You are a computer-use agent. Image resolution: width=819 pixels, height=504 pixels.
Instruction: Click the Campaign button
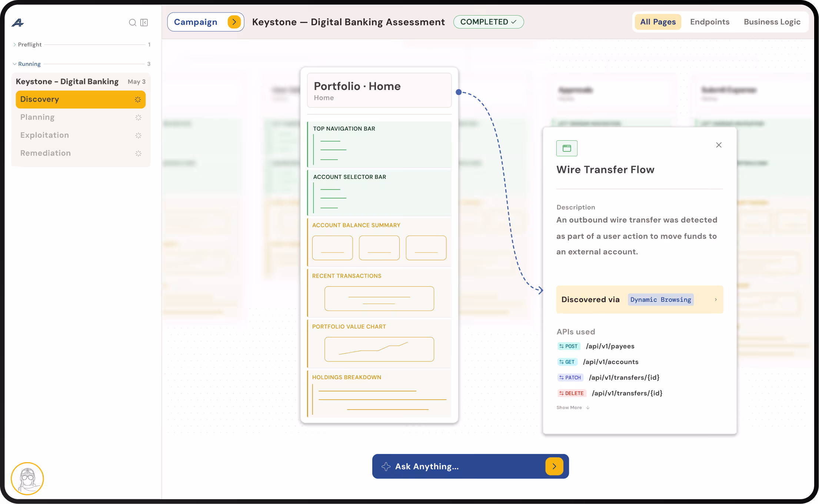click(206, 22)
